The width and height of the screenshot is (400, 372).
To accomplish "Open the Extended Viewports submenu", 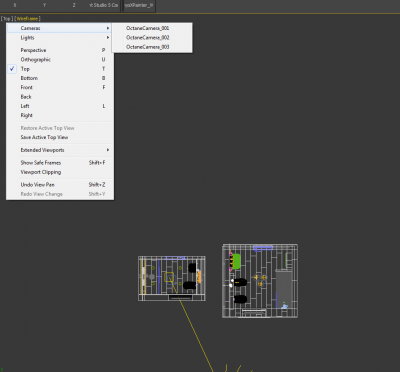I will [x=60, y=150].
